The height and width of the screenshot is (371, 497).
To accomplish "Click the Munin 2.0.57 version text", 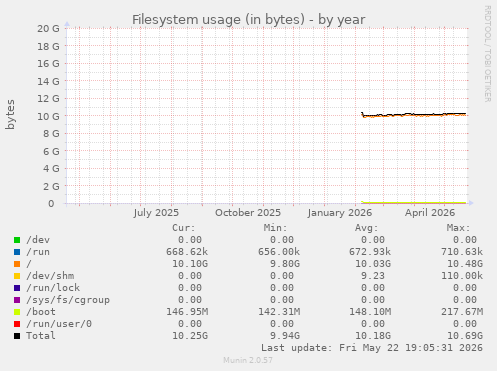I will [248, 360].
